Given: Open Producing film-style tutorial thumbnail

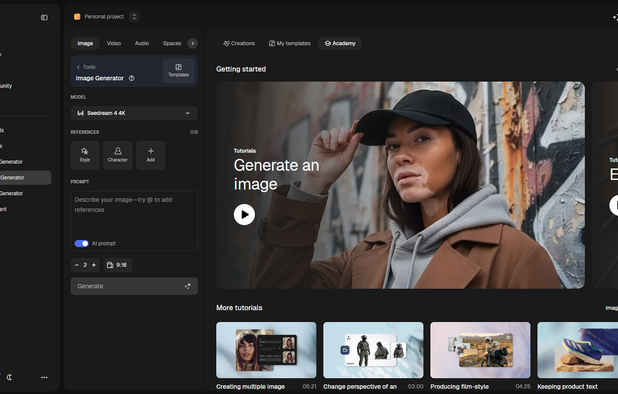Looking at the screenshot, I should 480,350.
